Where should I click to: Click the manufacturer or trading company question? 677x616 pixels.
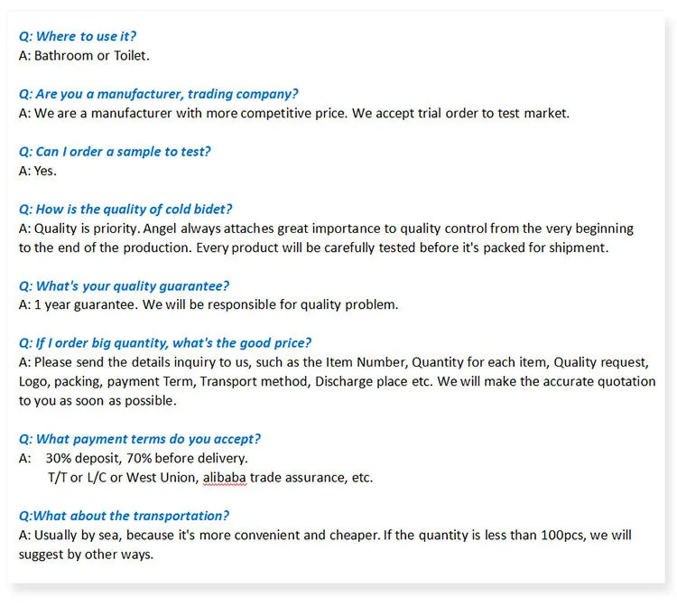(158, 94)
